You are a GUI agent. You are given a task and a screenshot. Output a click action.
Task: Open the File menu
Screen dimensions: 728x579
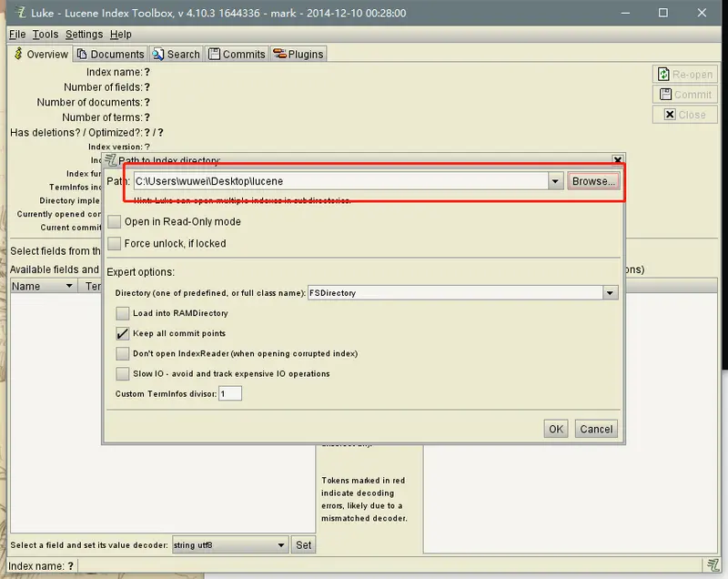[17, 35]
